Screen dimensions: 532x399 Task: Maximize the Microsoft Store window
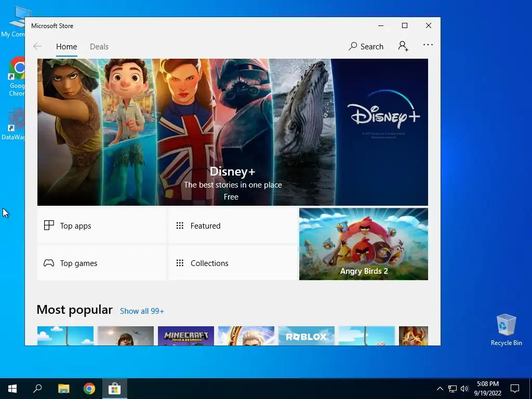click(x=404, y=25)
